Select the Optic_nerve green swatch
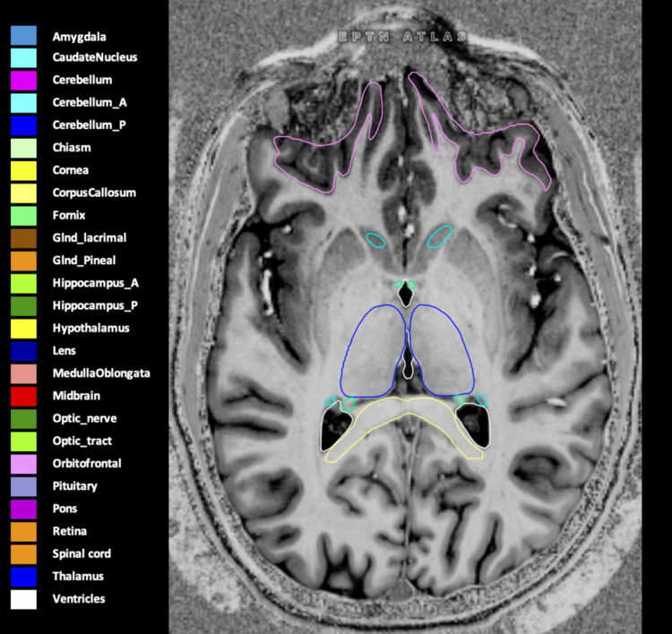The height and width of the screenshot is (634, 672). click(x=23, y=419)
